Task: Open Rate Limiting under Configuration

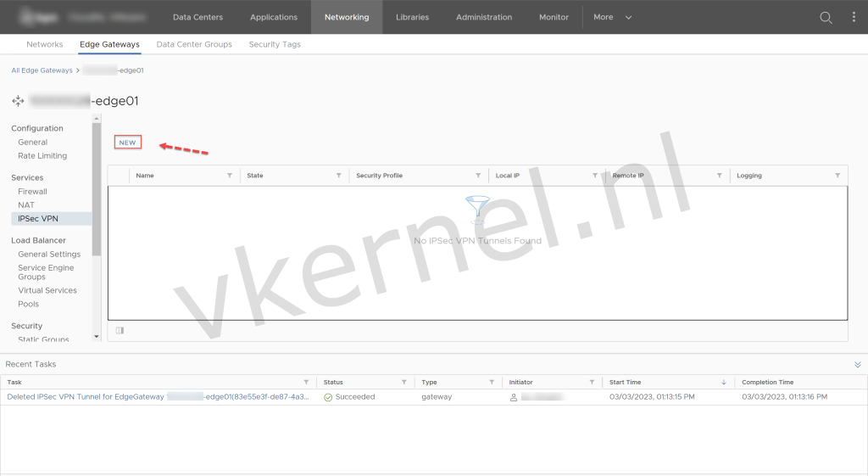Action: (42, 156)
